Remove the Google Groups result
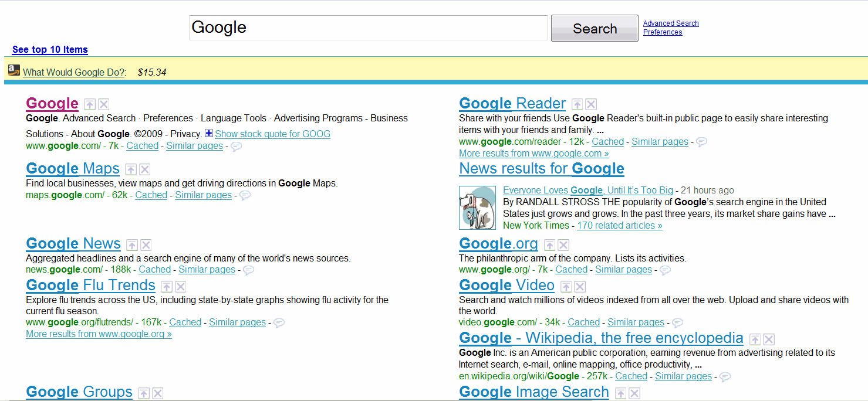 click(158, 393)
